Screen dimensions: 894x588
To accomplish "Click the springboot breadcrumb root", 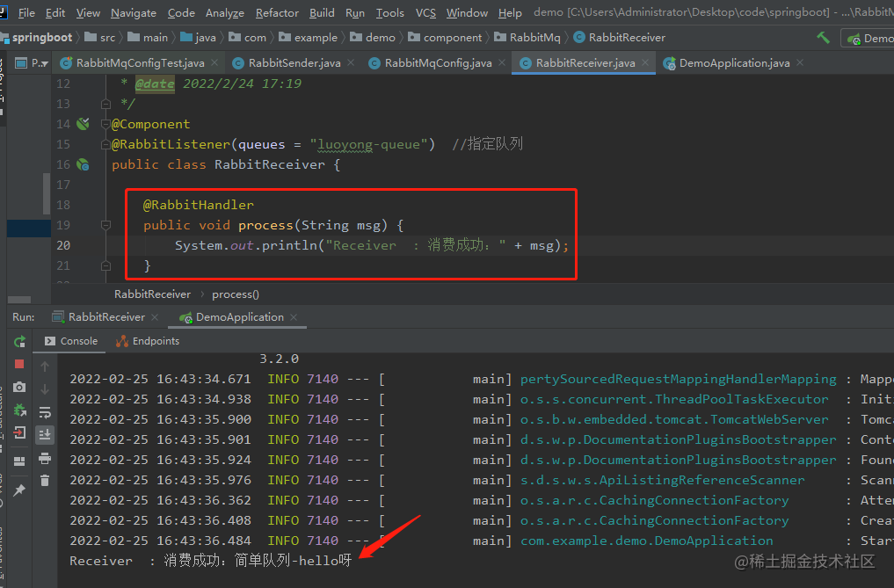I will click(37, 38).
